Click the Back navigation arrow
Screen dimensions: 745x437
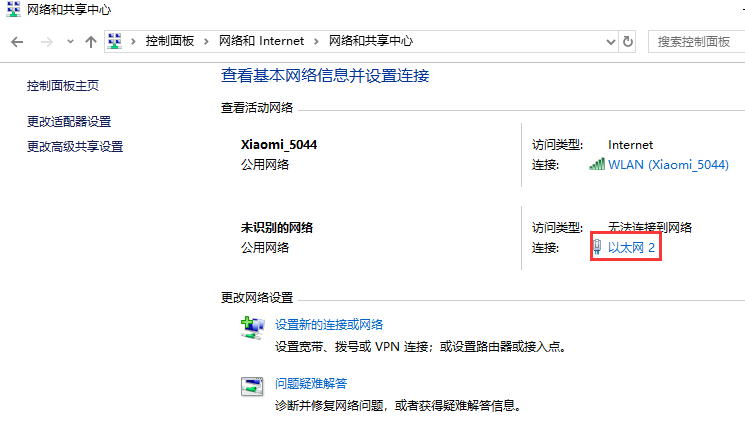[17, 41]
